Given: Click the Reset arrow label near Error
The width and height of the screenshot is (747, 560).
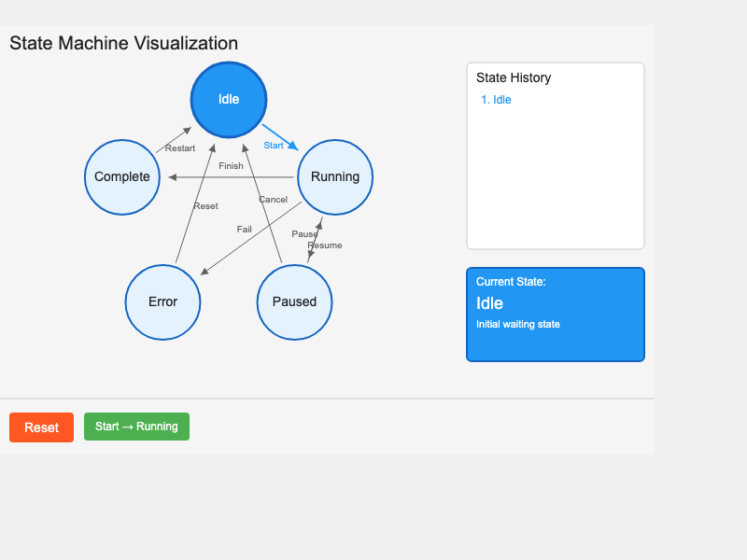Looking at the screenshot, I should tap(205, 206).
